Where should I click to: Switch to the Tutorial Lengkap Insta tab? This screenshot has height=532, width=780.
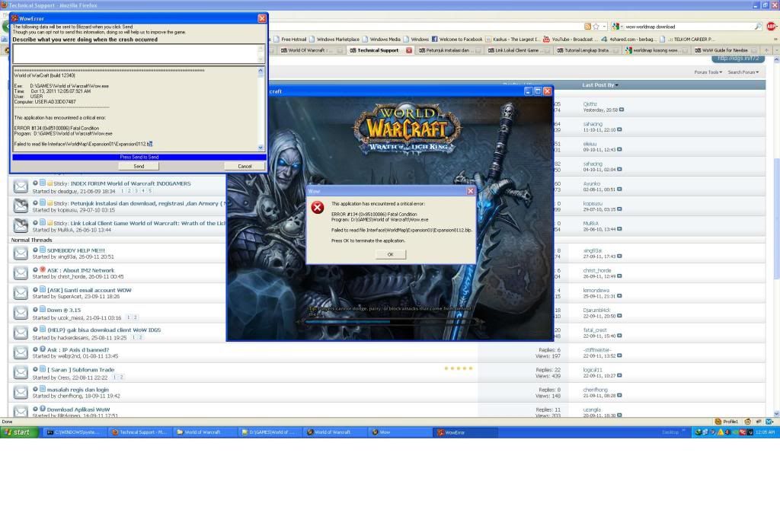click(586, 50)
